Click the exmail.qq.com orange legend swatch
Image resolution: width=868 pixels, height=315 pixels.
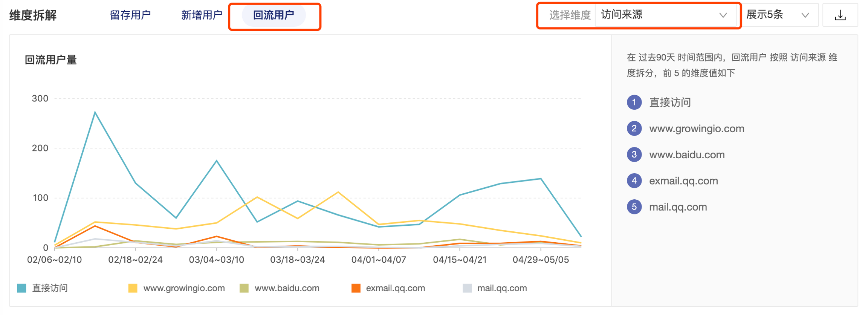click(356, 288)
